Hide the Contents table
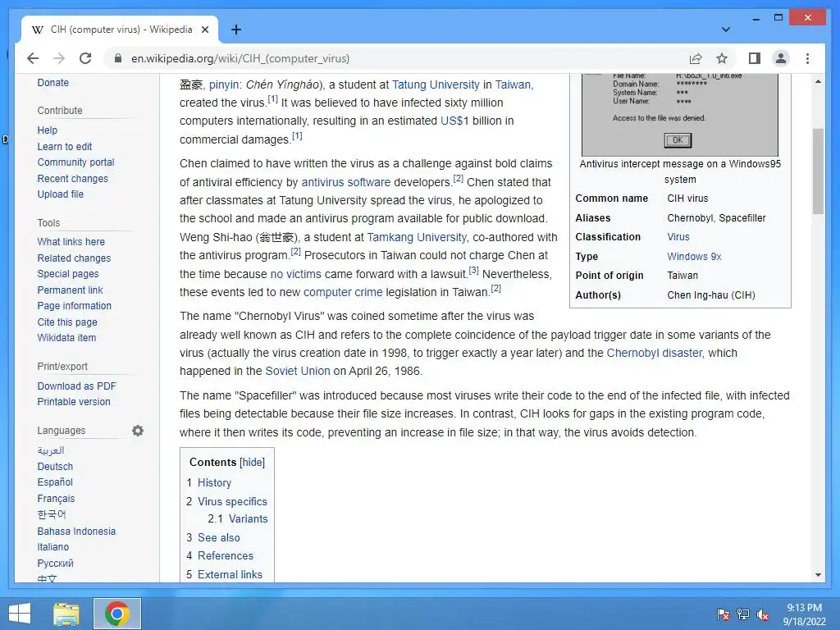The image size is (840, 630). coord(252,462)
